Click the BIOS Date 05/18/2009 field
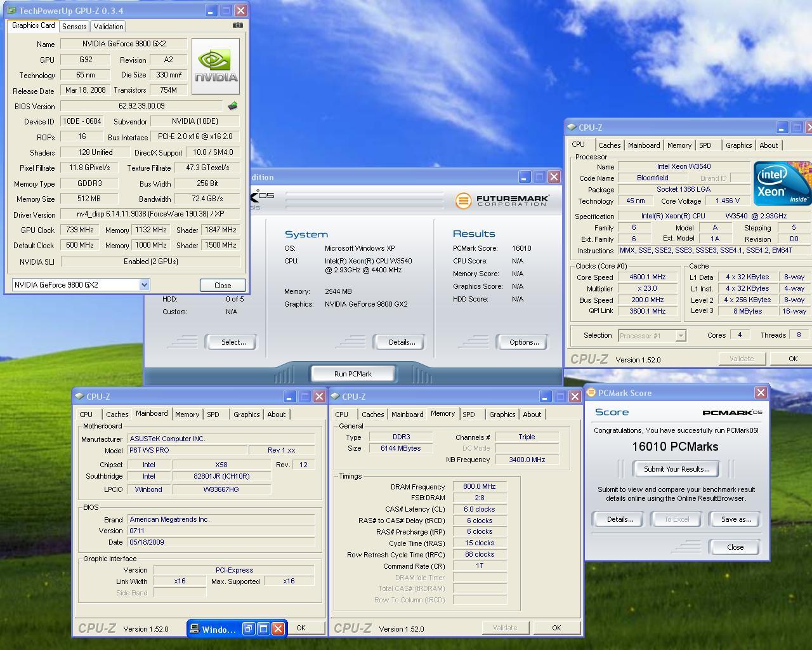 tap(221, 542)
